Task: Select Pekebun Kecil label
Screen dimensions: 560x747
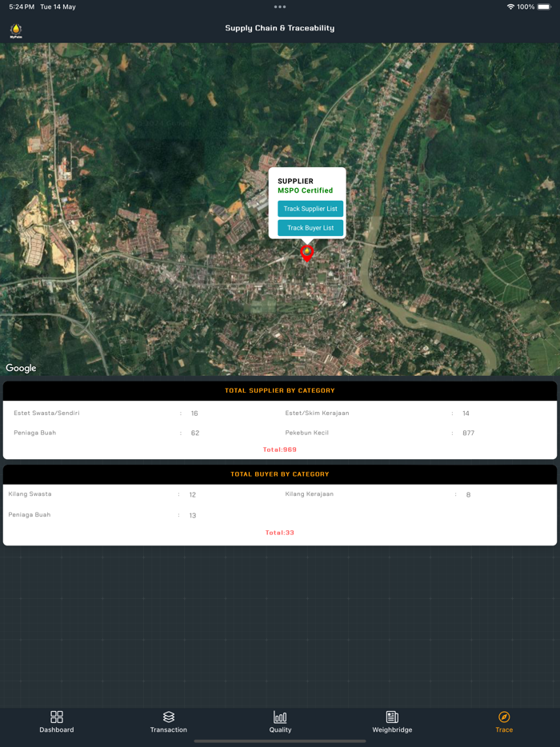Action: pos(307,433)
